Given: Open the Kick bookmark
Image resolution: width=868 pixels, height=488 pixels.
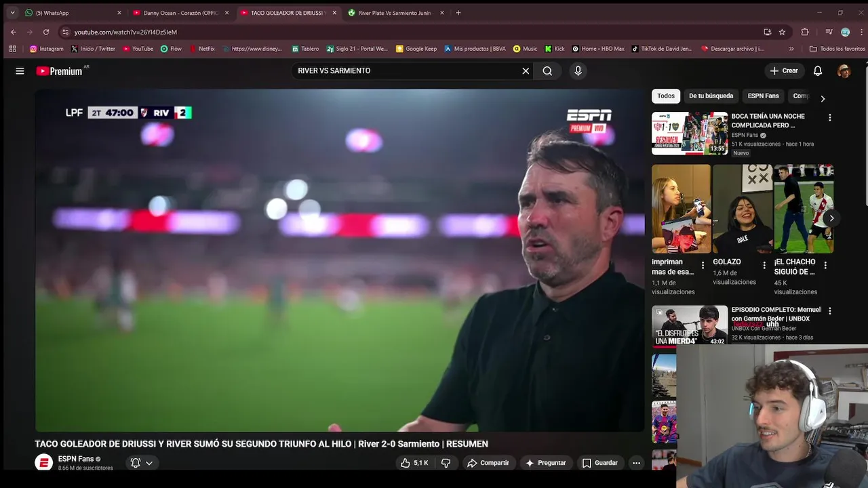Looking at the screenshot, I should (x=555, y=49).
